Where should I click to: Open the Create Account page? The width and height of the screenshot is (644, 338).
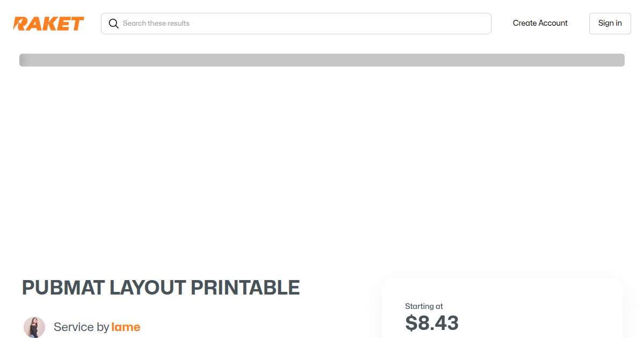point(540,23)
